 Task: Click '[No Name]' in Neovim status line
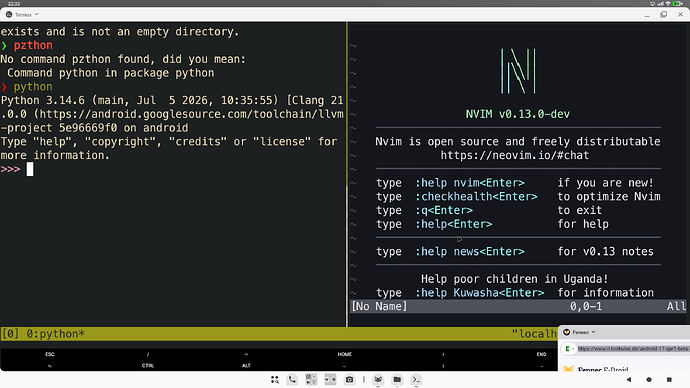(x=379, y=307)
